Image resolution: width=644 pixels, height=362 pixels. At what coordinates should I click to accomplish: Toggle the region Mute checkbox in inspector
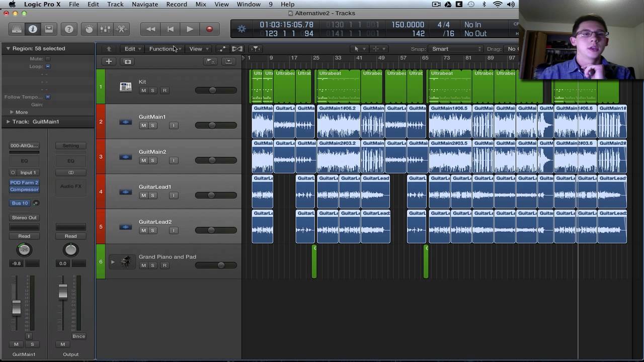[48, 59]
